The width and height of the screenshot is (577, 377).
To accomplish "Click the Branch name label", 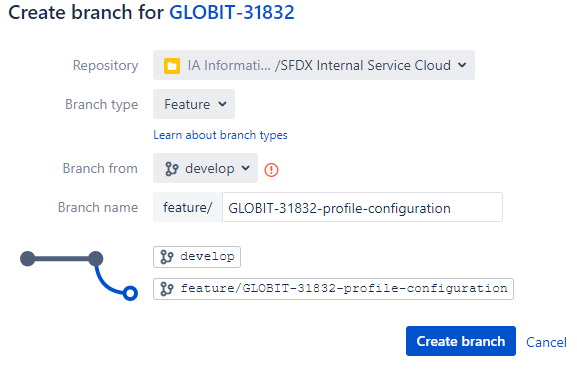I will [98, 207].
